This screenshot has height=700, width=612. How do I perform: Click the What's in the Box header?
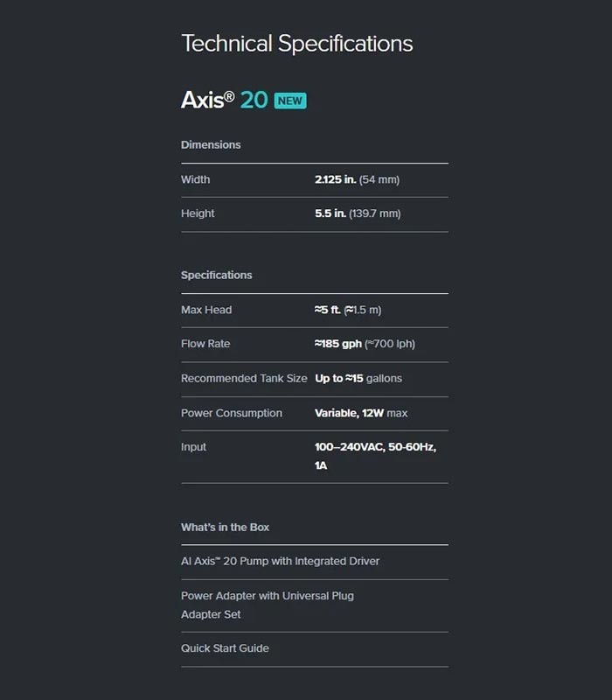pos(226,528)
